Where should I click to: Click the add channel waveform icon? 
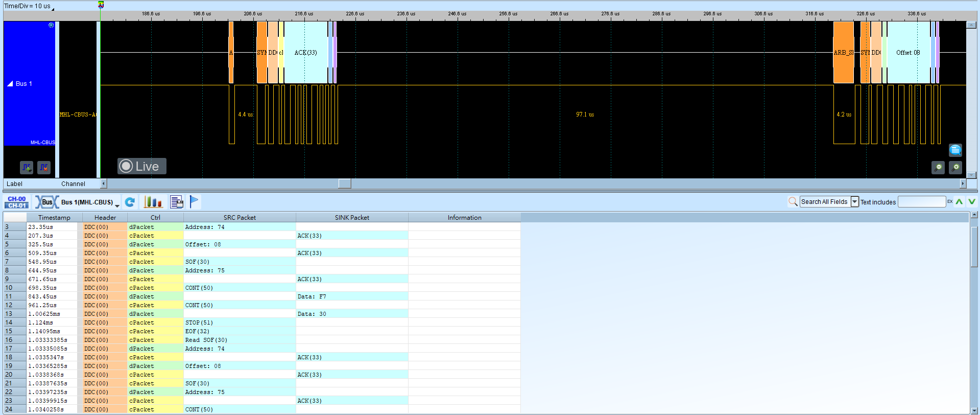(27, 167)
